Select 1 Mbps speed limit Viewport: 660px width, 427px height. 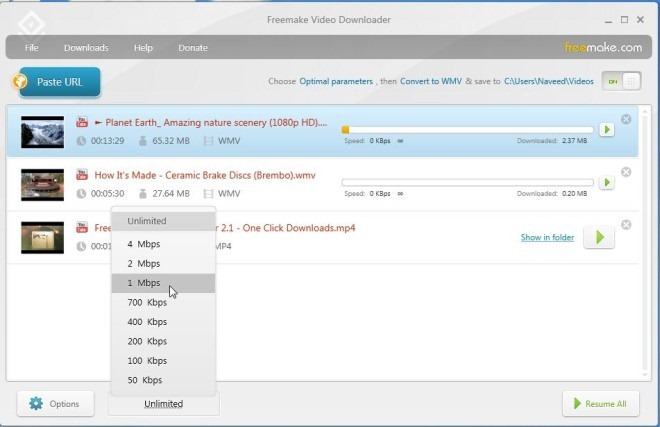[164, 283]
